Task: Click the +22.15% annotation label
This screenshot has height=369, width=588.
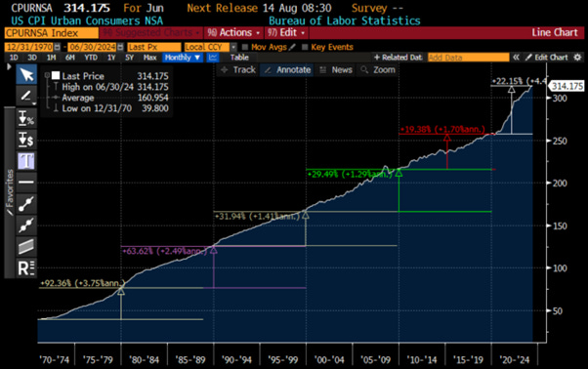Action: point(519,81)
